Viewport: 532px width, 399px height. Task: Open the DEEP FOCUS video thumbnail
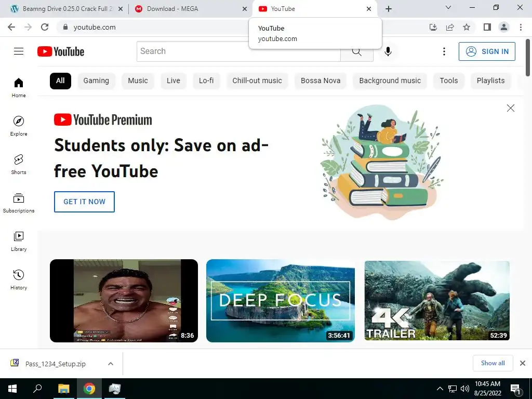pyautogui.click(x=281, y=301)
